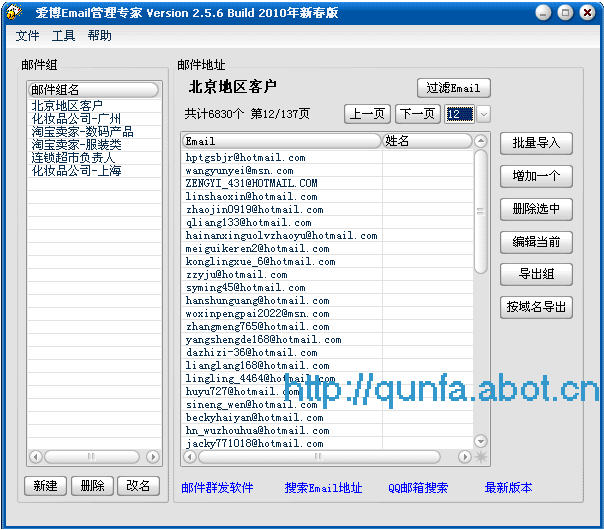Image resolution: width=604 pixels, height=530 pixels.
Task: Open the 文件 menu
Action: (27, 36)
